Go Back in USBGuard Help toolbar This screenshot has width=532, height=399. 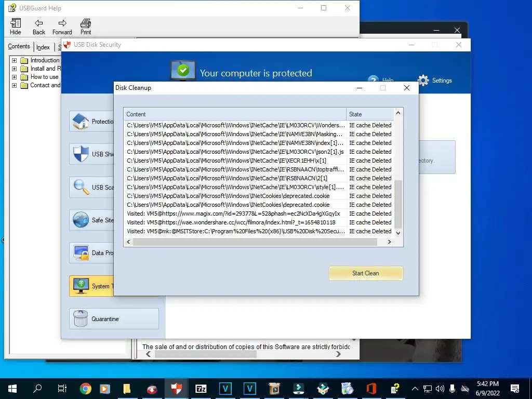coord(38,26)
